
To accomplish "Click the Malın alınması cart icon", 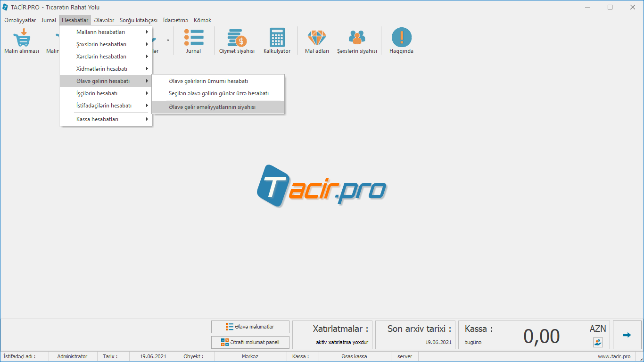I will (x=22, y=38).
